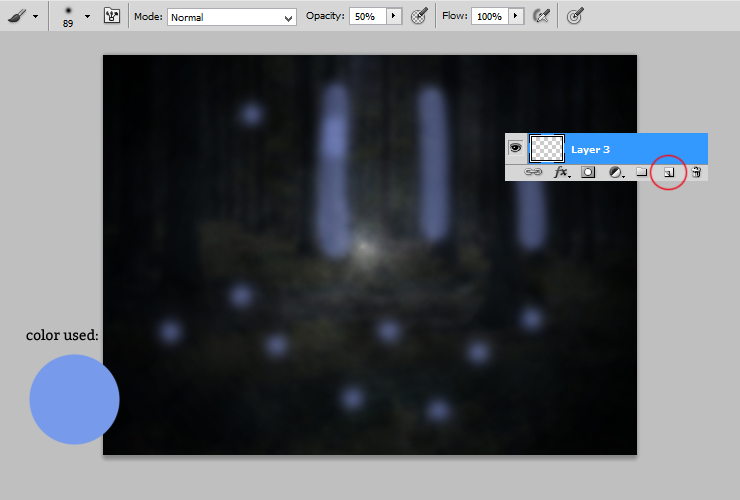Viewport: 740px width, 500px height.
Task: Delete layer with trash icon
Action: click(696, 172)
